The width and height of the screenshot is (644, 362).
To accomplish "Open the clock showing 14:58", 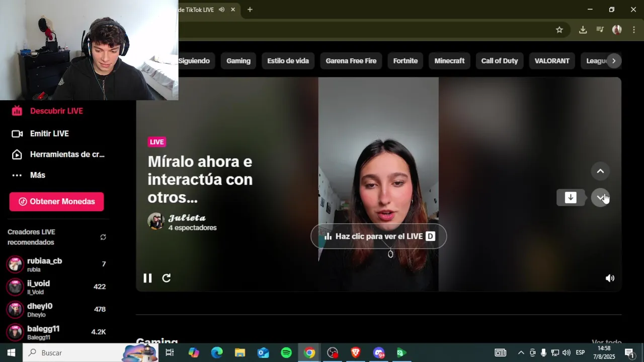I will pos(604,352).
